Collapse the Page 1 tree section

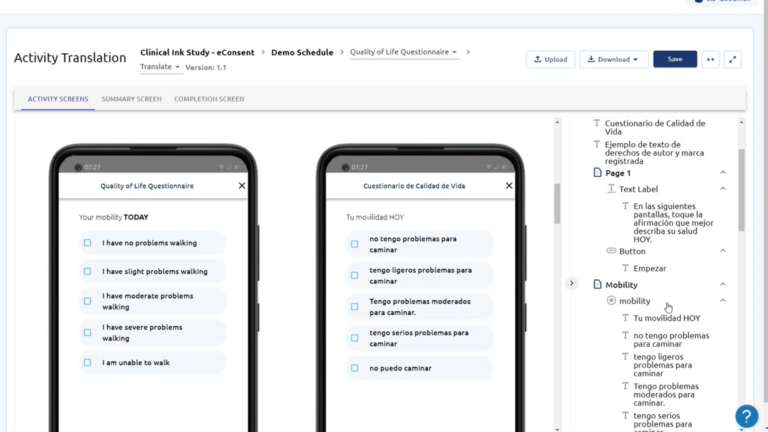pos(723,173)
